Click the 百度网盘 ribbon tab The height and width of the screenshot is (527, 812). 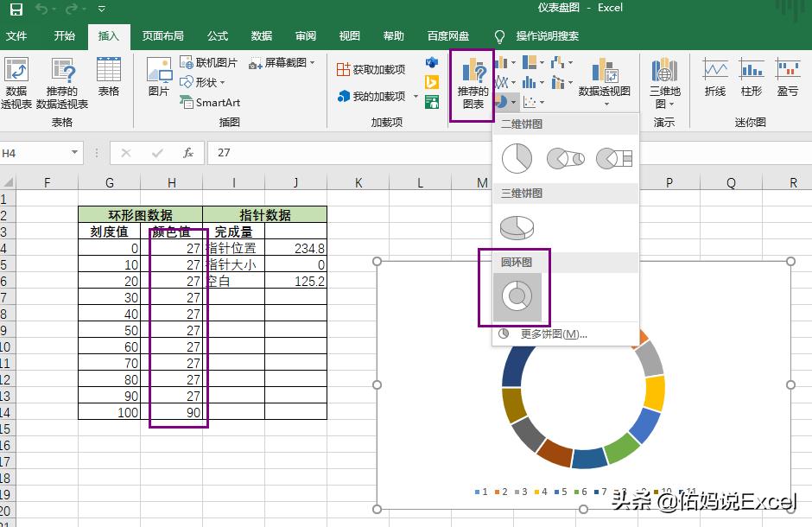[447, 36]
